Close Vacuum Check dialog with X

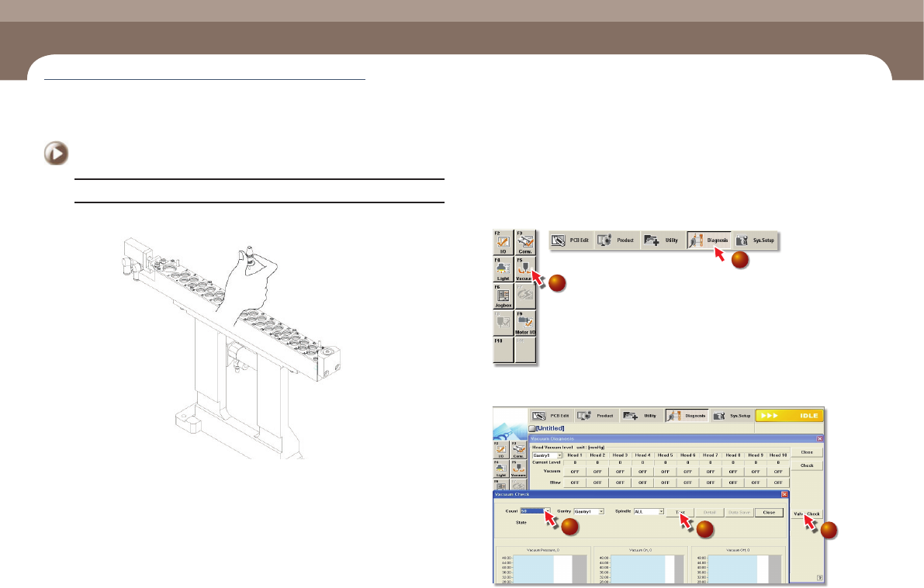coord(784,494)
